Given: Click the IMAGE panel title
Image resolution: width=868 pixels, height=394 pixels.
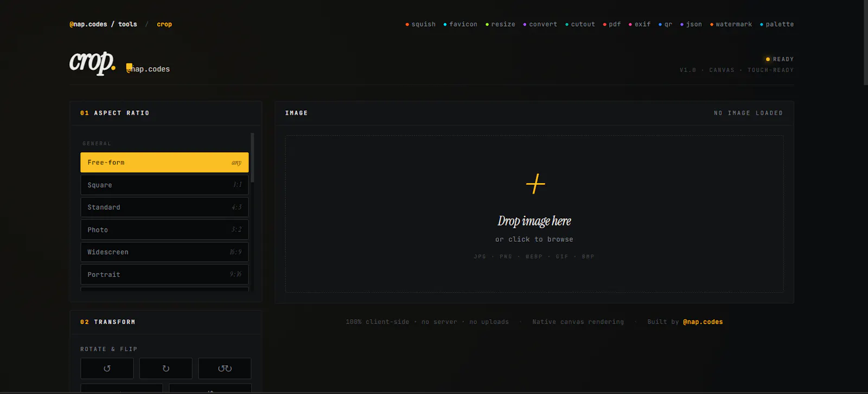Looking at the screenshot, I should tap(296, 113).
